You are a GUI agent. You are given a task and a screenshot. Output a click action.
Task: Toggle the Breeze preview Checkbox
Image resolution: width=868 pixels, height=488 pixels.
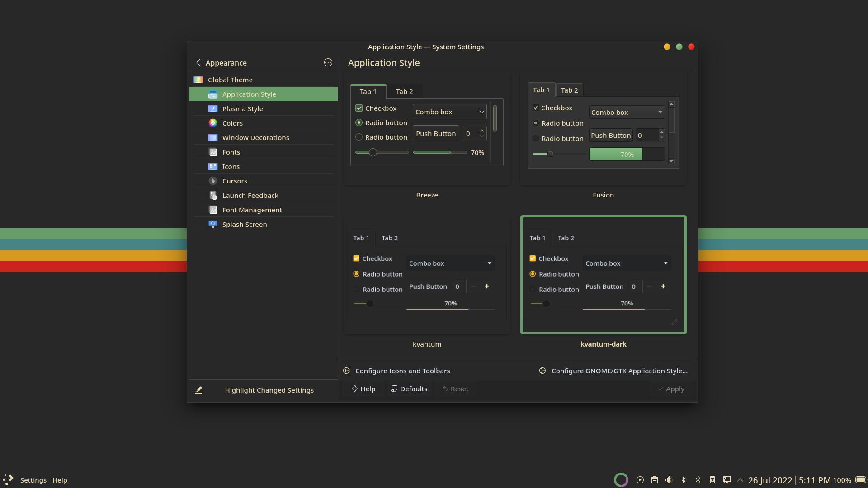[x=359, y=108]
